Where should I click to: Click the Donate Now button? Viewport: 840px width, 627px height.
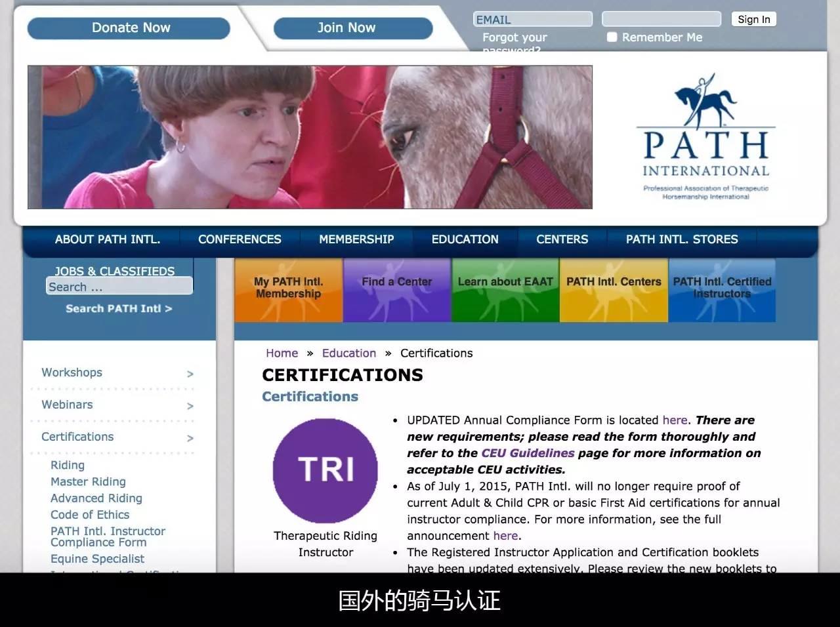click(x=129, y=28)
